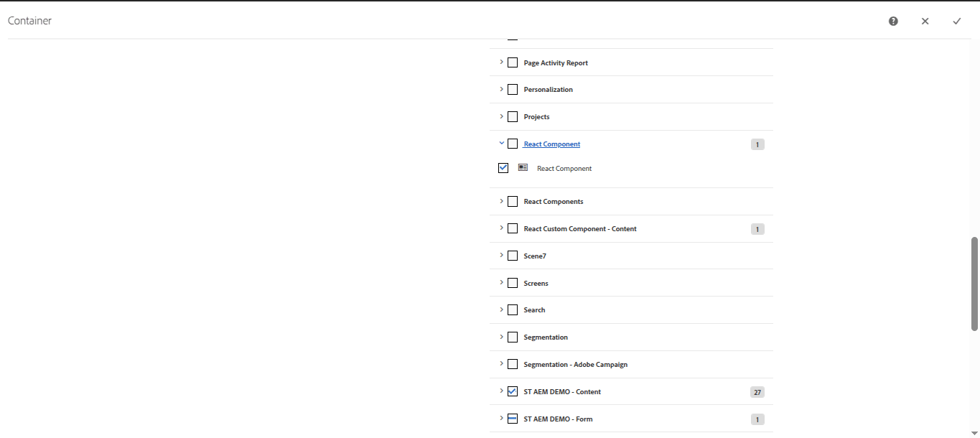Uncheck the nested React Component item checkbox
The width and height of the screenshot is (980, 438).
[503, 168]
